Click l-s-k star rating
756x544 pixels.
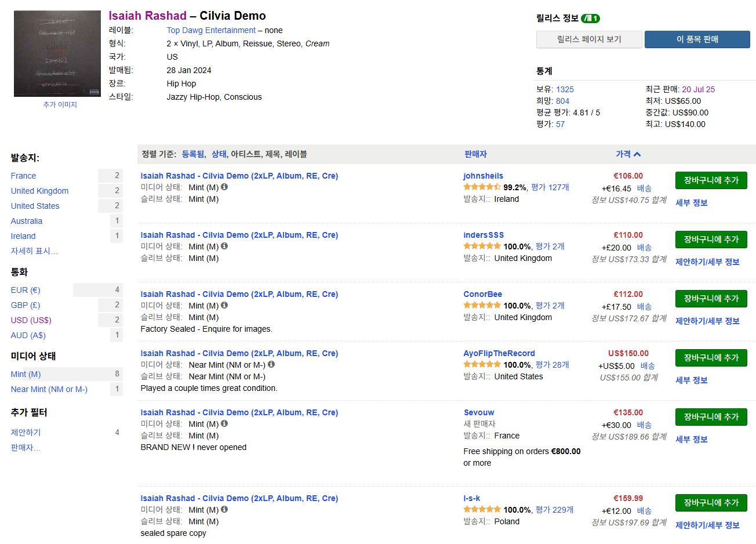482,509
